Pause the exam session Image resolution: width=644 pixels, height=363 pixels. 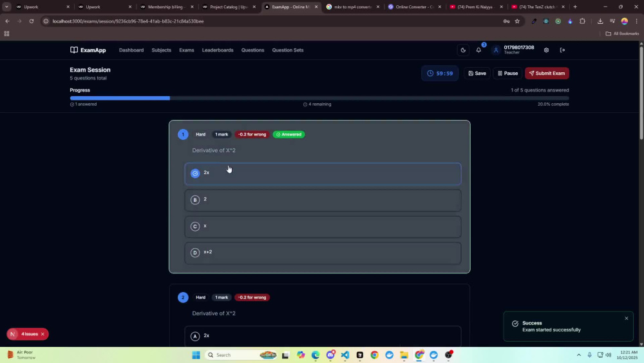(x=507, y=73)
